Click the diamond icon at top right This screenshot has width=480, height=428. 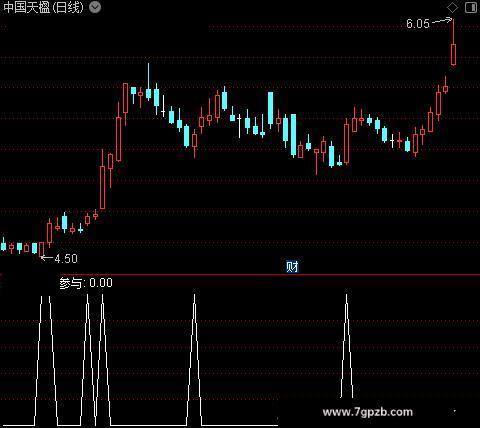(452, 7)
